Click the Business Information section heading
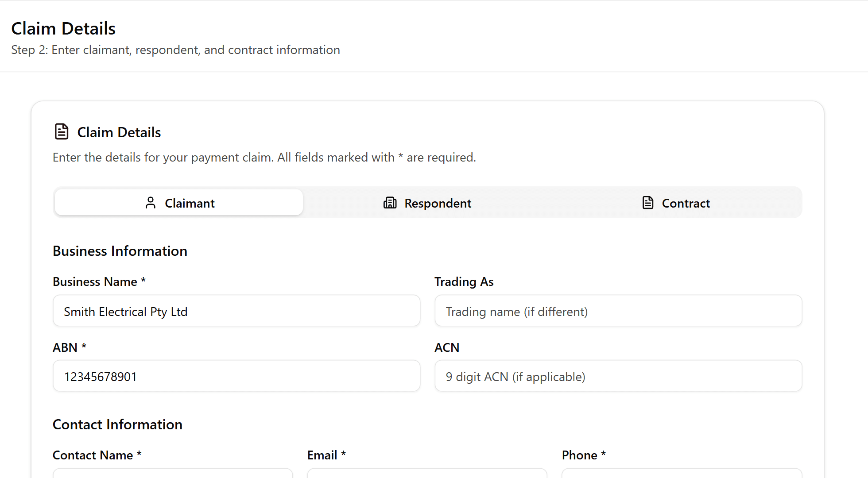 (120, 251)
